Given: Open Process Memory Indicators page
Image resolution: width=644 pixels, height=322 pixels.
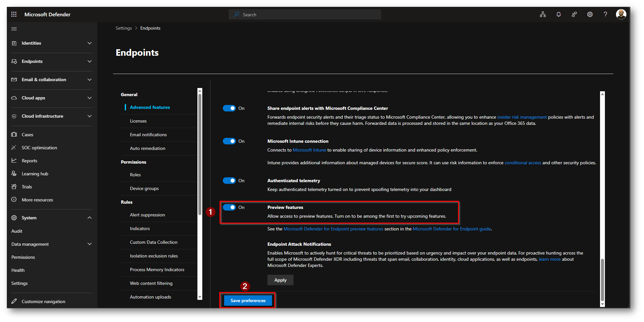Looking at the screenshot, I should coord(157,270).
